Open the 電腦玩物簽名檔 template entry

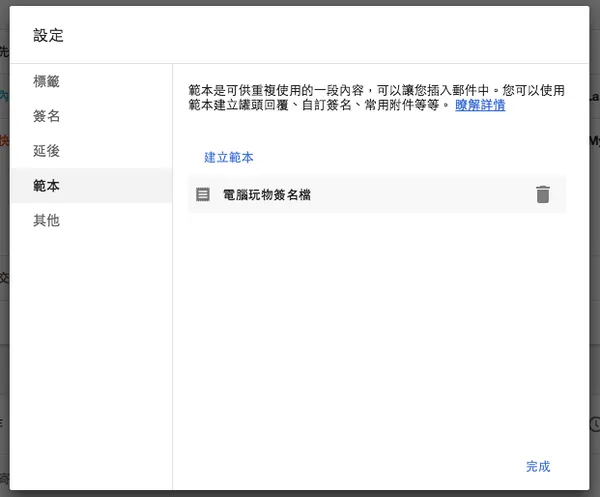coord(377,194)
